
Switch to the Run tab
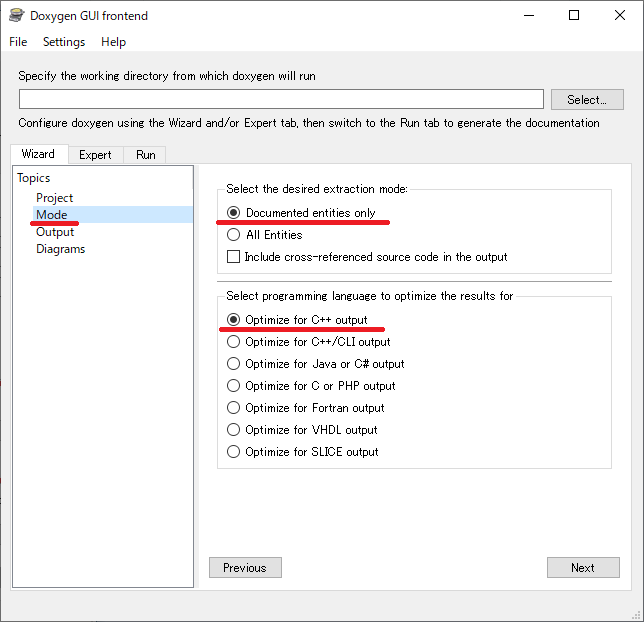(x=146, y=155)
